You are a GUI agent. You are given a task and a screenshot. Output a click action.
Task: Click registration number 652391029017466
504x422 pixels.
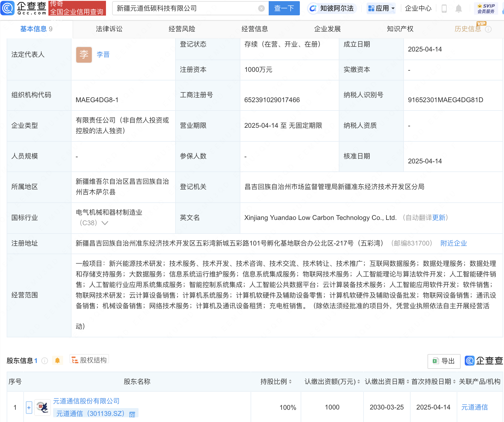[x=272, y=100]
